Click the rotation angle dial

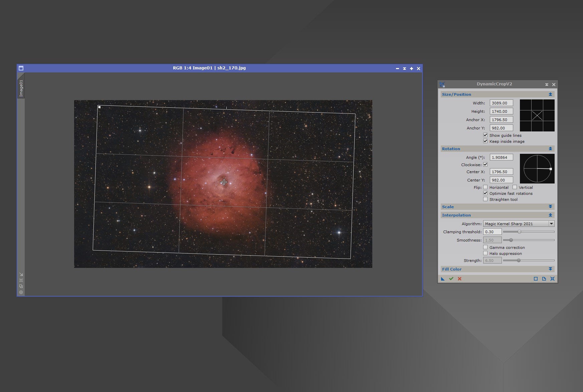(537, 168)
